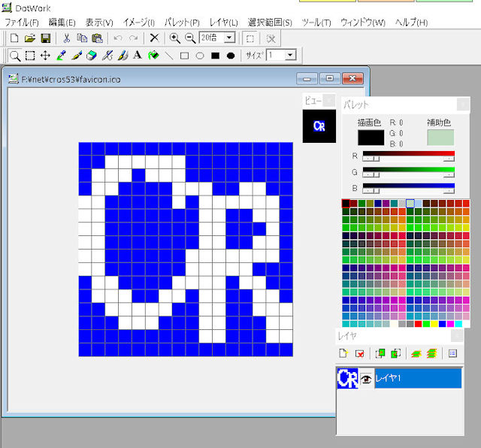
Task: Open the ファイル(F) menu
Action: [x=22, y=23]
